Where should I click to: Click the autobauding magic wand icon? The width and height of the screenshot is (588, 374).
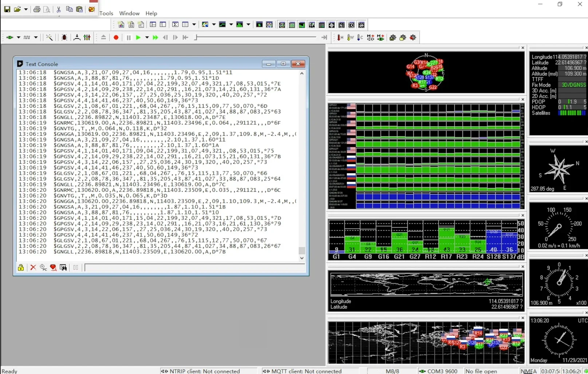click(x=49, y=37)
